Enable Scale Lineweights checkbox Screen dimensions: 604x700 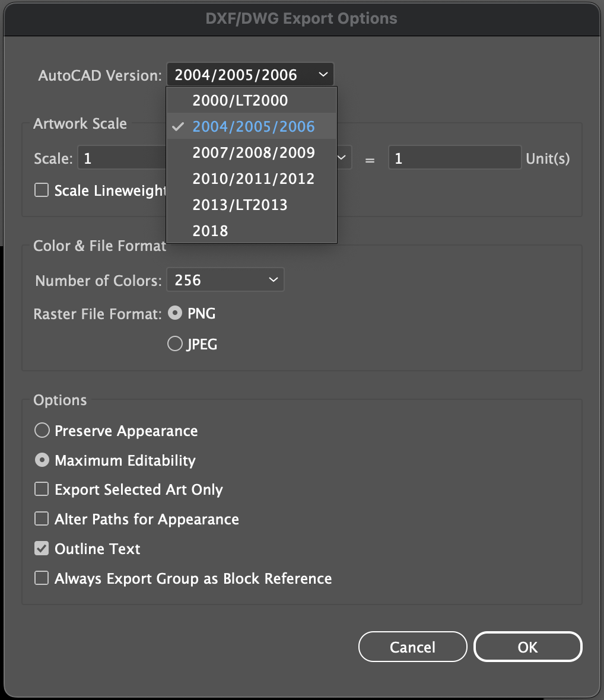[42, 190]
